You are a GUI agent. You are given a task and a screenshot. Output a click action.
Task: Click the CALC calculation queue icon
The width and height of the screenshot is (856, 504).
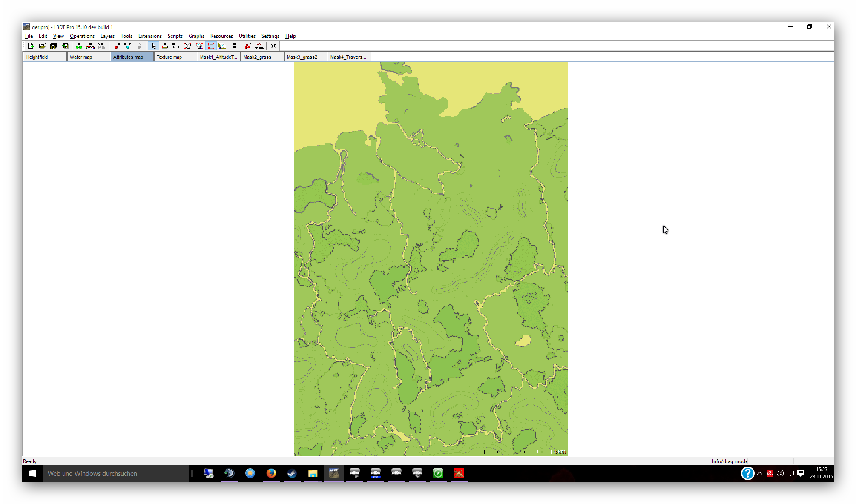(79, 46)
